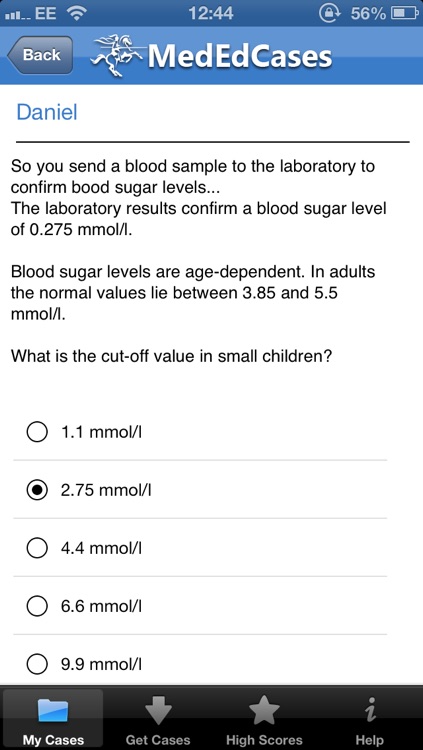Select the 2.75 mmol/l radio option
The image size is (423, 750).
coord(200,490)
